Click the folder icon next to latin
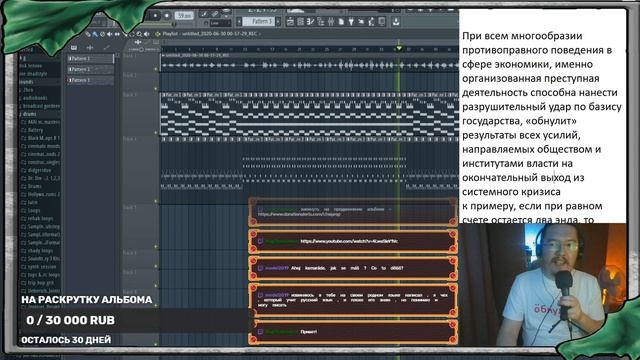Viewport: 640px width, 360px height. (23, 202)
